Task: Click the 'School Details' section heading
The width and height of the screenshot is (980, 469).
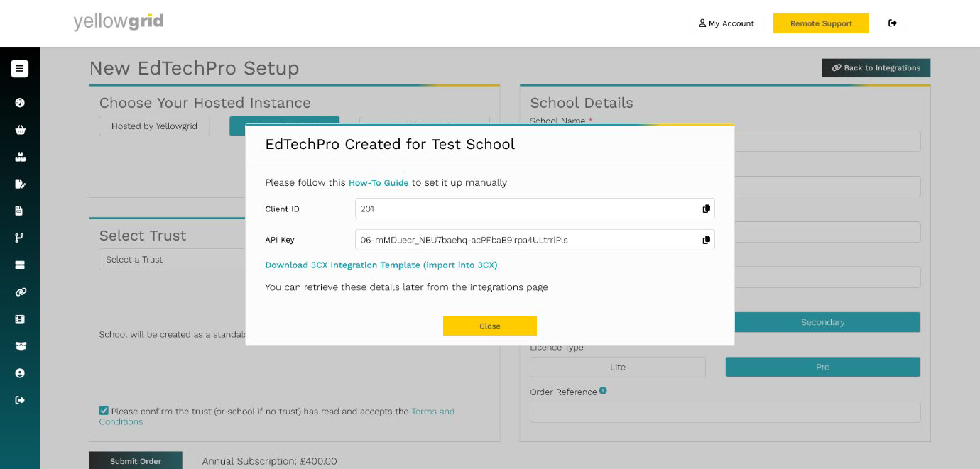Action: click(582, 103)
